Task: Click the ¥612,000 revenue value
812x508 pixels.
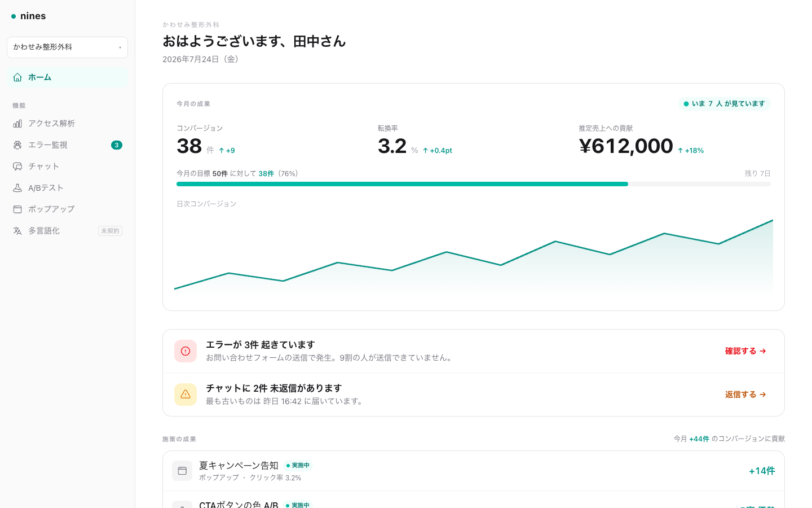Action: pyautogui.click(x=626, y=146)
